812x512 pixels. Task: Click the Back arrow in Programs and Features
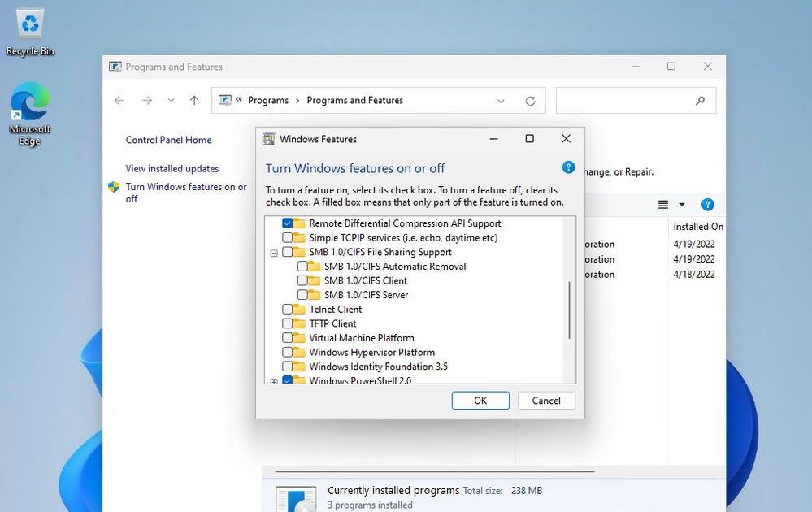click(119, 101)
